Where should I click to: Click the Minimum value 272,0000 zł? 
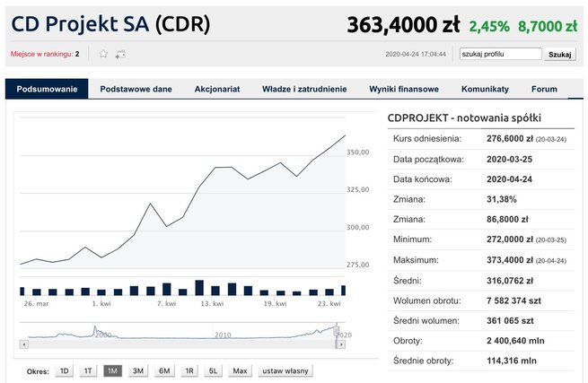(x=510, y=239)
